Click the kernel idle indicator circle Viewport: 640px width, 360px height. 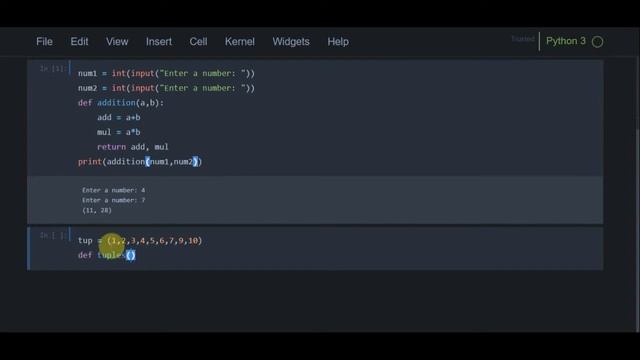pyautogui.click(x=598, y=42)
